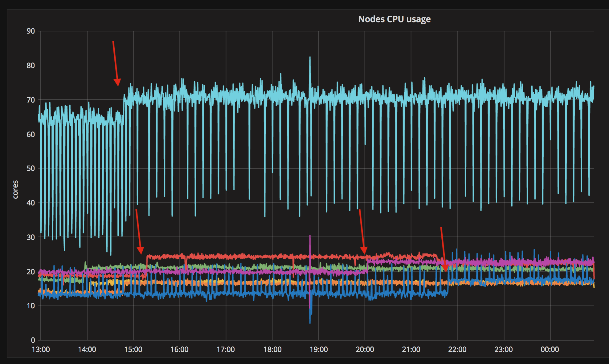
Task: Click the 00:00 x-axis time label
Action: click(x=550, y=350)
